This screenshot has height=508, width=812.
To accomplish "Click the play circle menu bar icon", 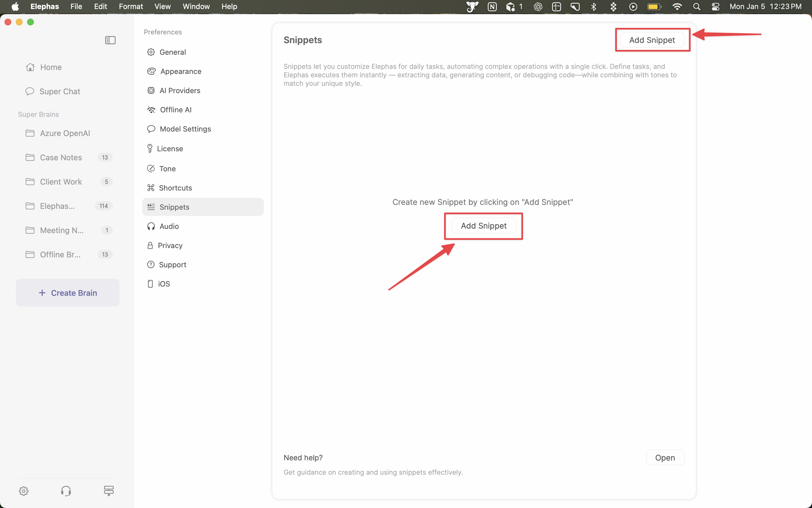I will click(633, 6).
